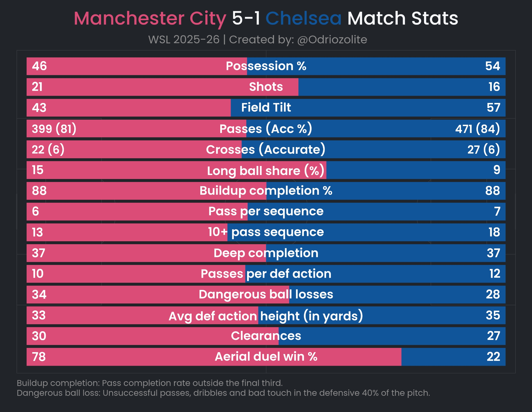Click the "Chelsea" team name in title

pyautogui.click(x=303, y=19)
